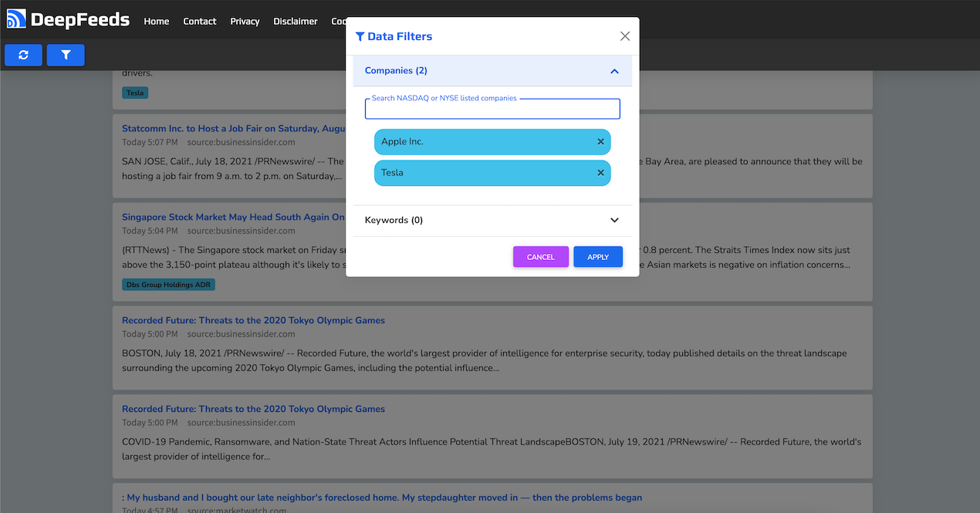Open the Disclaimer nav item
This screenshot has width=980, height=513.
[296, 22]
